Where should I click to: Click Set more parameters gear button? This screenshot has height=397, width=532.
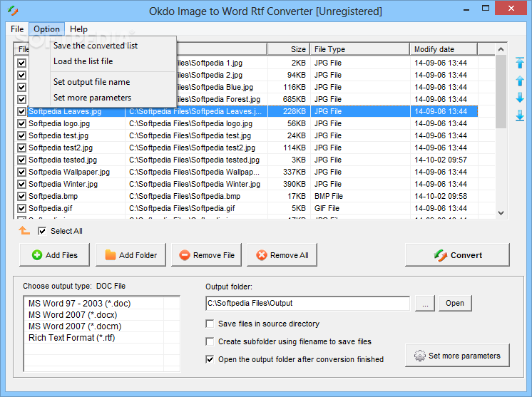tap(457, 356)
